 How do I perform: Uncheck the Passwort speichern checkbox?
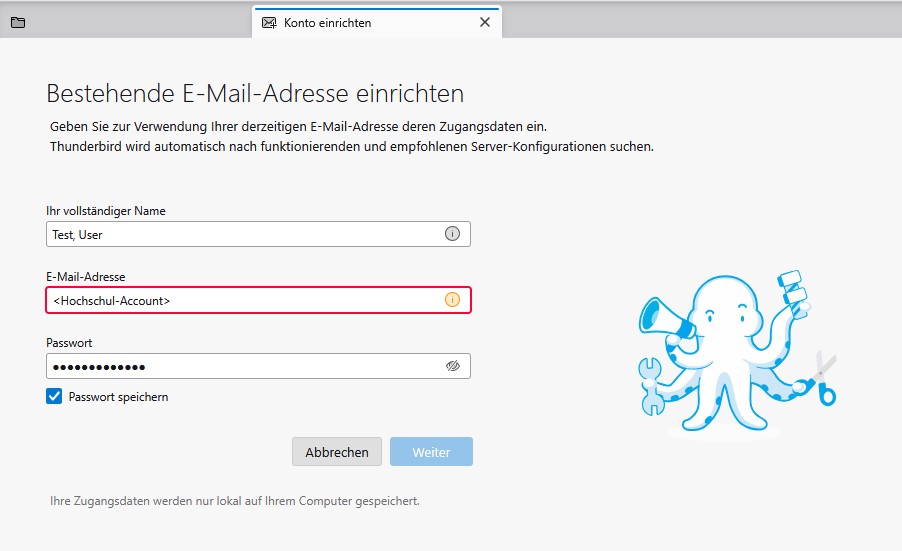click(55, 397)
